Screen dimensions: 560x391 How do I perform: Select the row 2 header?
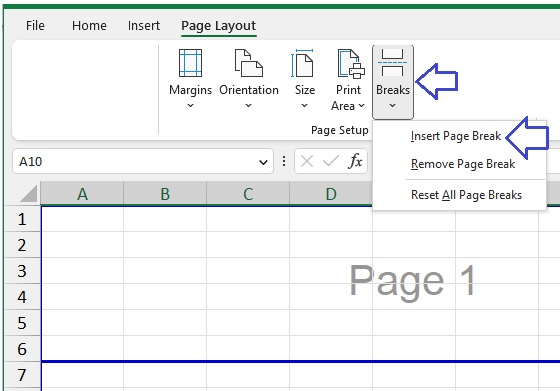click(22, 245)
